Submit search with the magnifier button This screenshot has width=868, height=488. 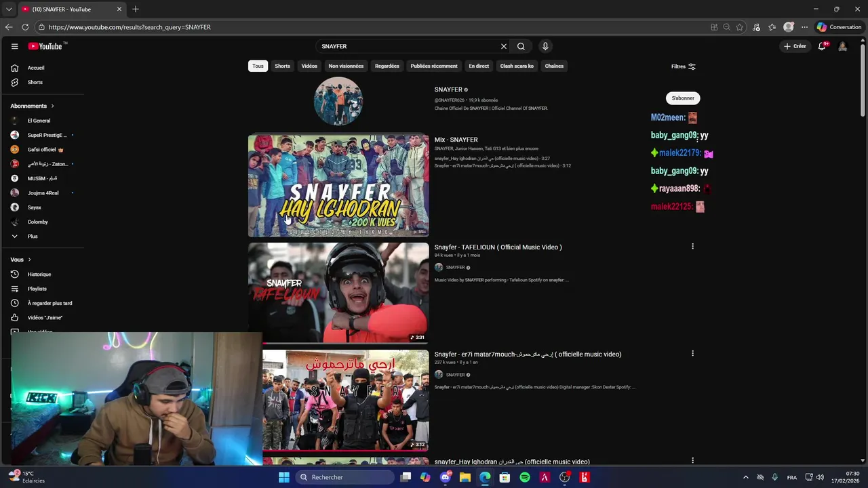[521, 46]
